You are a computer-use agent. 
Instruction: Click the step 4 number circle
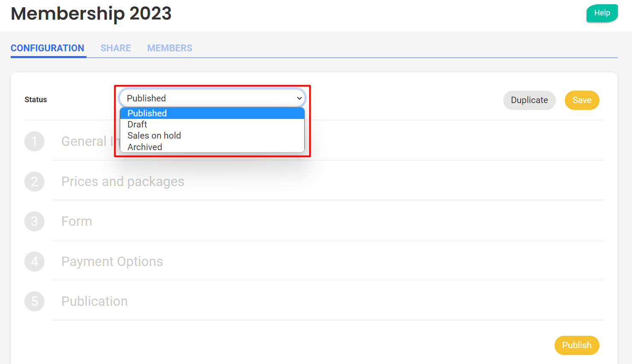point(35,261)
